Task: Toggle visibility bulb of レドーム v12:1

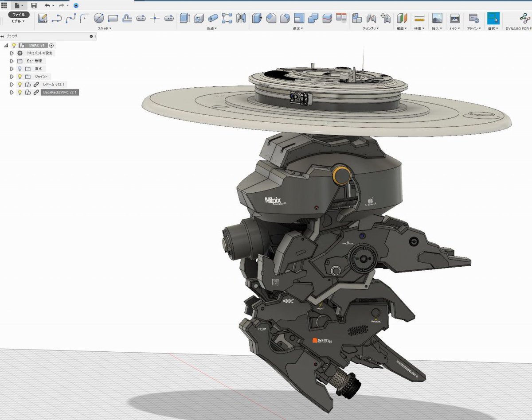Action: [x=20, y=84]
